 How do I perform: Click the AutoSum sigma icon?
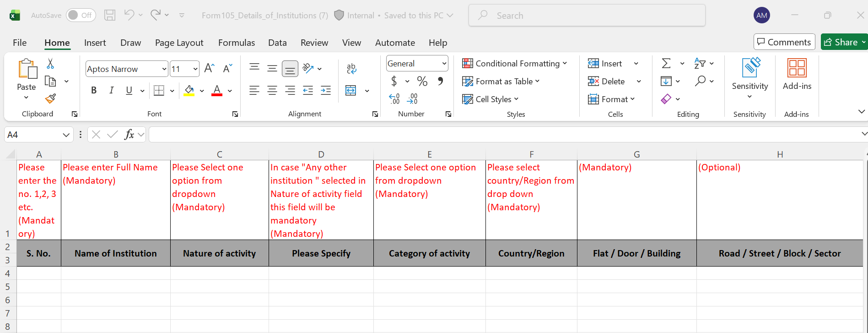tap(666, 63)
